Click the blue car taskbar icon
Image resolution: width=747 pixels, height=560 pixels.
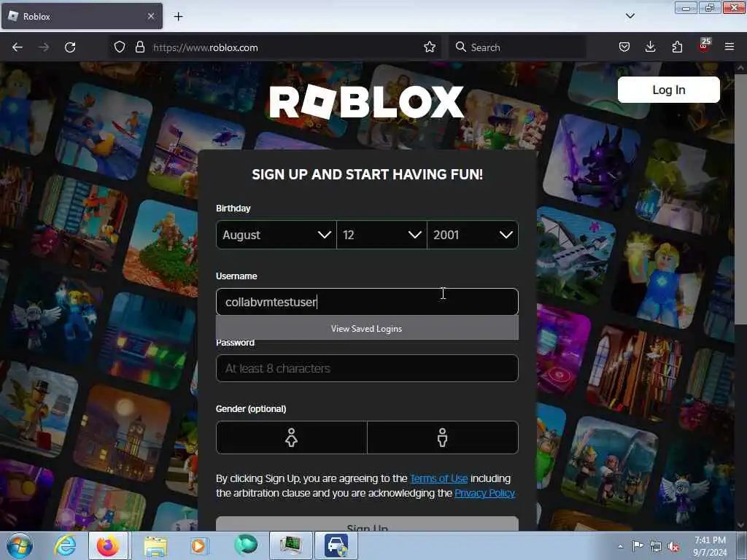[x=336, y=545]
